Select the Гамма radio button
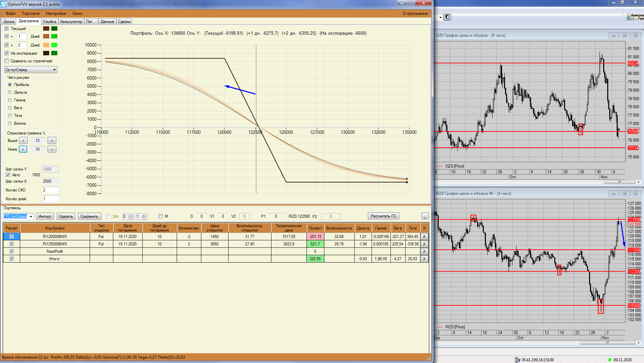 (10, 100)
